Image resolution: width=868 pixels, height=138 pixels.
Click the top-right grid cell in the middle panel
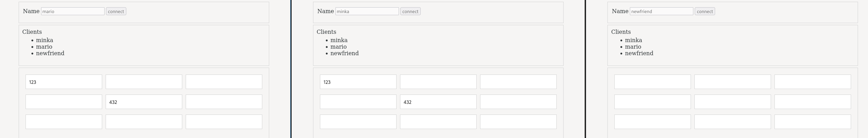518,82
